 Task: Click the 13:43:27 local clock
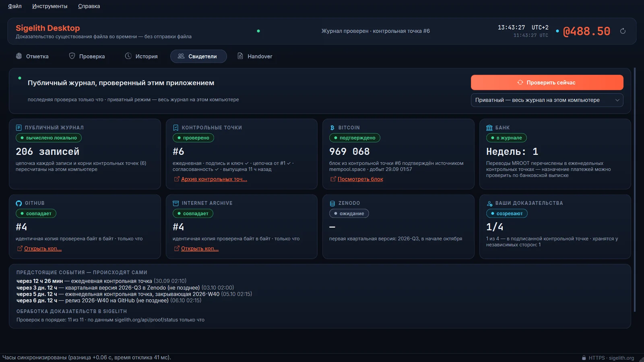(511, 27)
